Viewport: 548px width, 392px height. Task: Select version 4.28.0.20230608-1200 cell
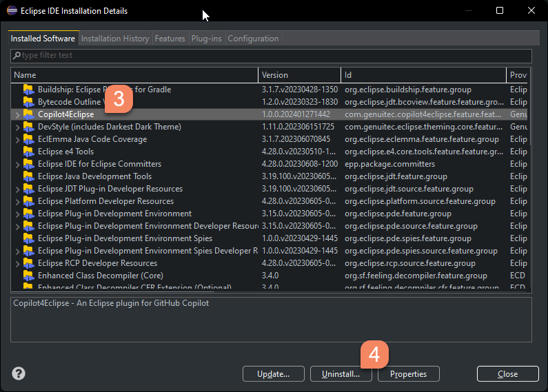(x=300, y=164)
